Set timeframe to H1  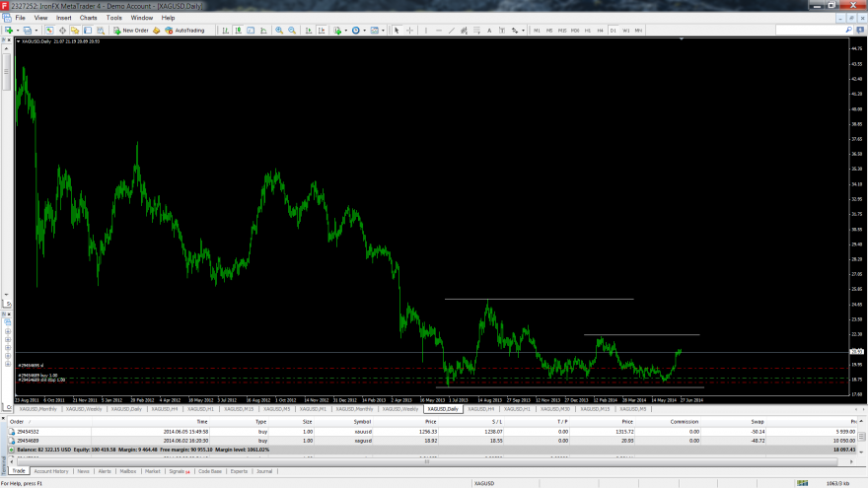point(587,31)
